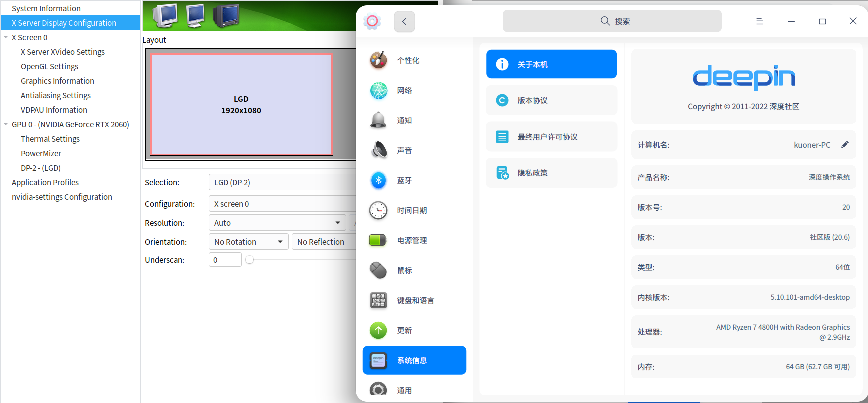Click the 社区版 (20.6) edition value
Screen dimensions: 868x403
coord(830,237)
